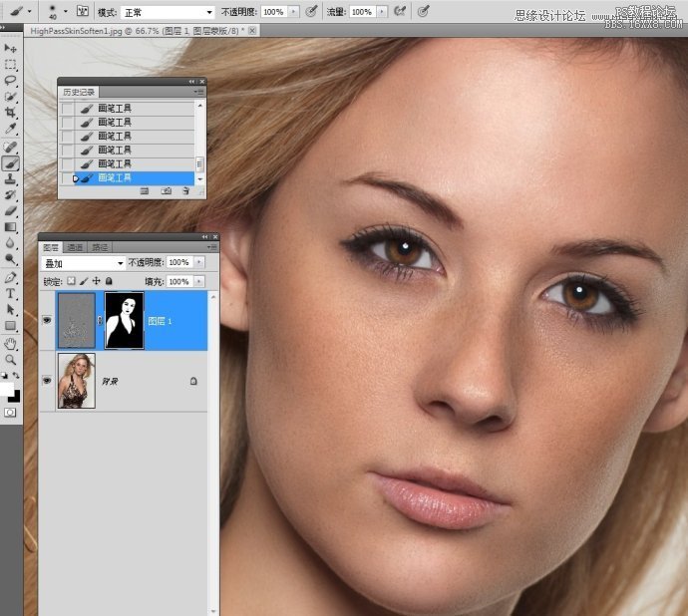Select the Type tool
This screenshot has height=616, width=688.
pos(10,293)
